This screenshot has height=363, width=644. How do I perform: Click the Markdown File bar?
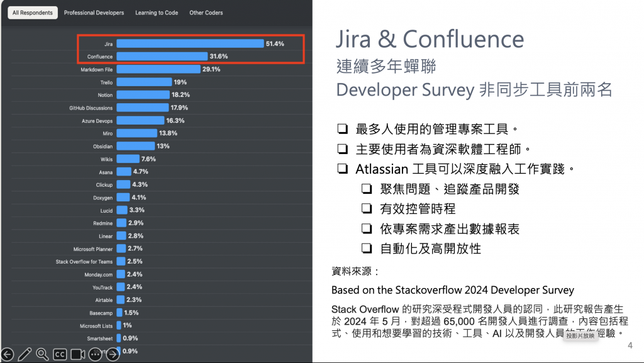pyautogui.click(x=158, y=69)
